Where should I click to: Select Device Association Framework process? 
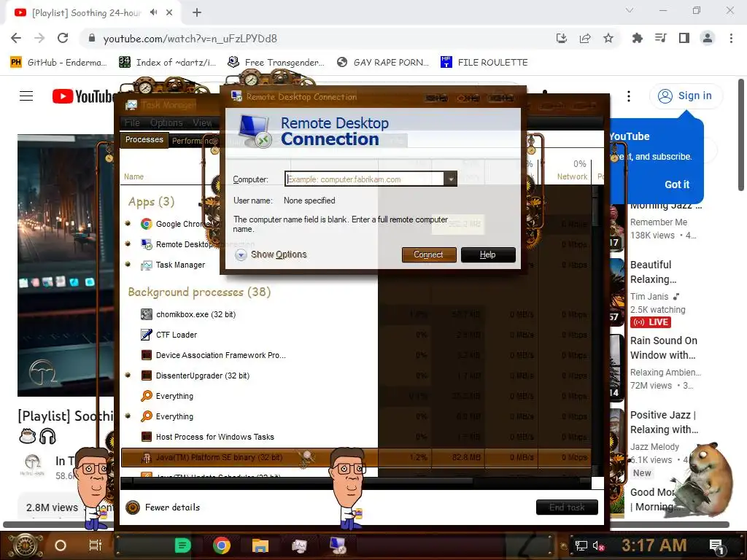[x=220, y=355]
